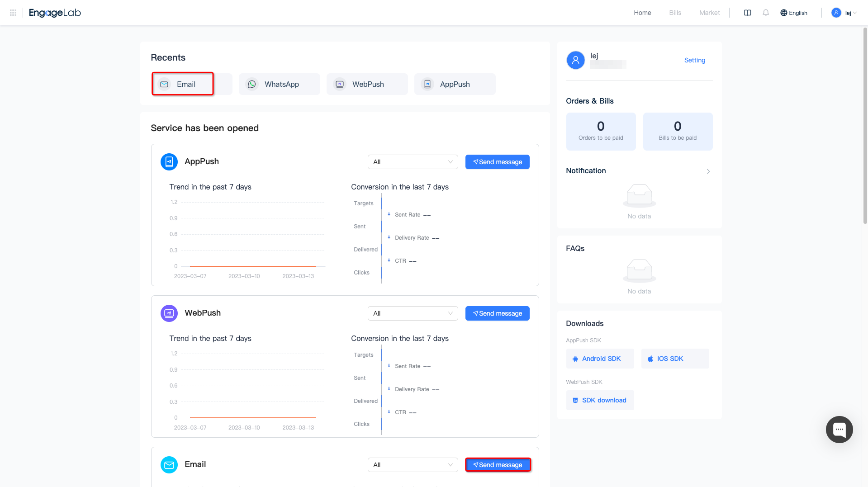
Task: Click the WebPush service card icon
Action: 169,313
